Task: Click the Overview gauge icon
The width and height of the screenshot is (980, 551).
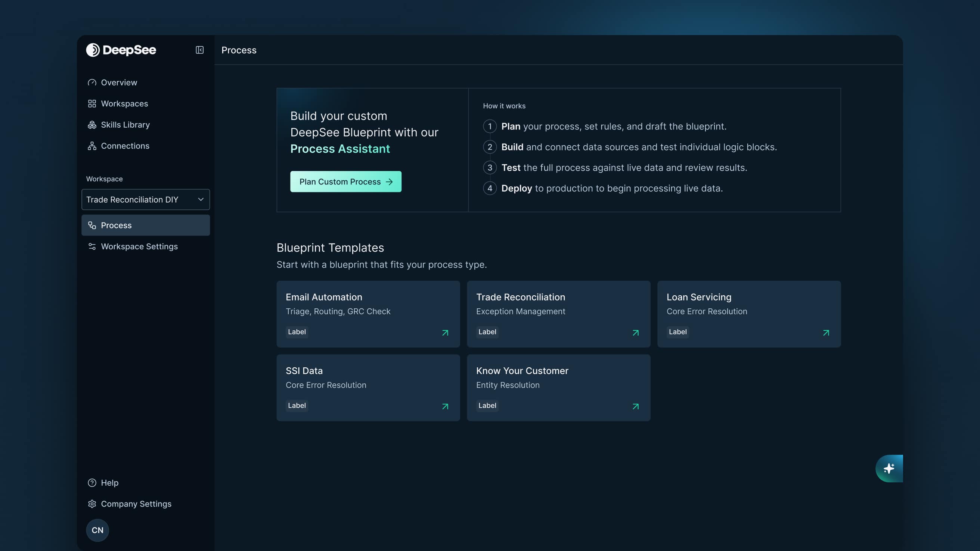Action: pyautogui.click(x=92, y=83)
